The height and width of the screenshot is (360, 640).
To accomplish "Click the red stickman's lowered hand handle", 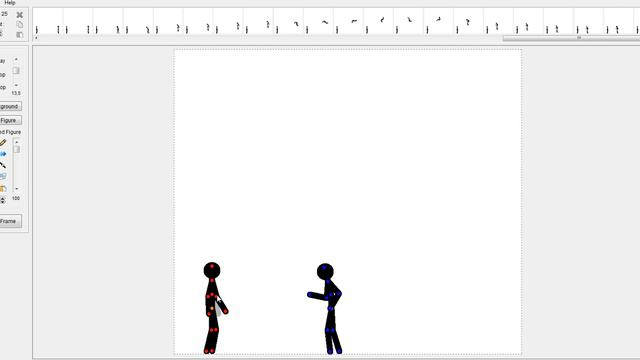I will (x=226, y=312).
